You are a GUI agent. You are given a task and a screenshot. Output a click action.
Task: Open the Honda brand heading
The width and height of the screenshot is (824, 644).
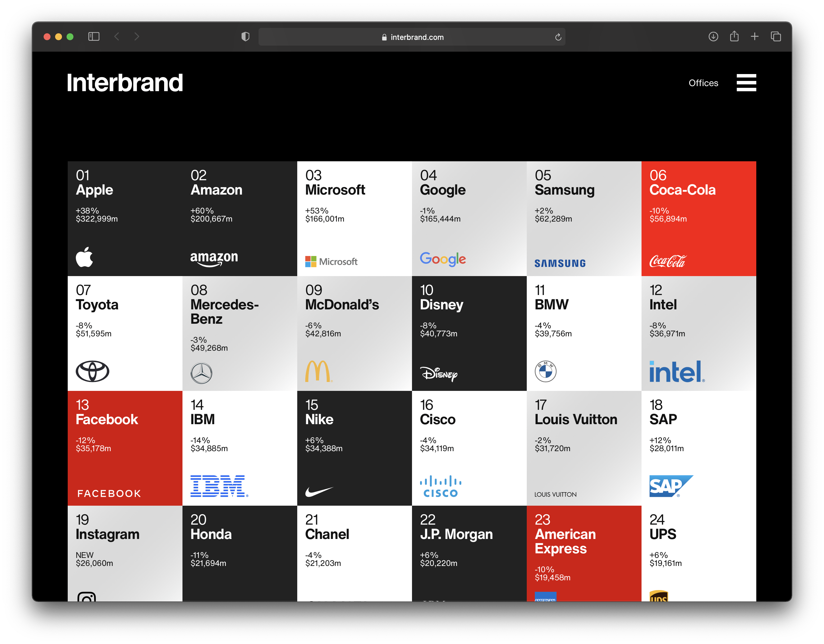(211, 534)
